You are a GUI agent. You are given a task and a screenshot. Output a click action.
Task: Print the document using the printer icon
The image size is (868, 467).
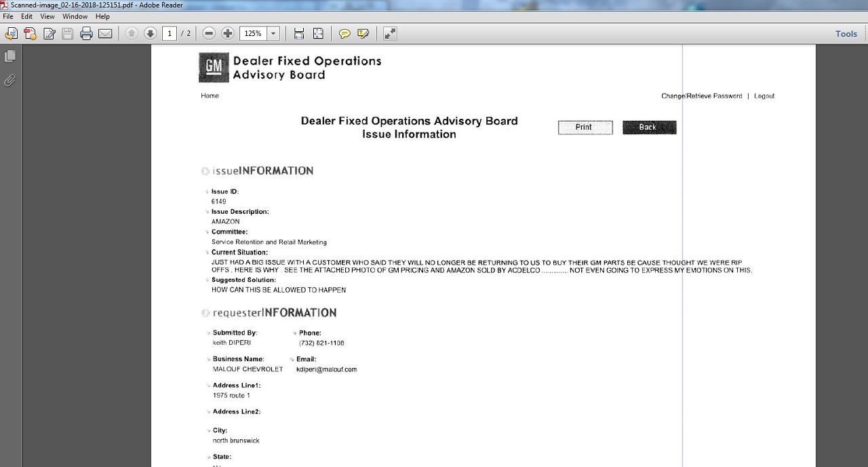tap(86, 33)
